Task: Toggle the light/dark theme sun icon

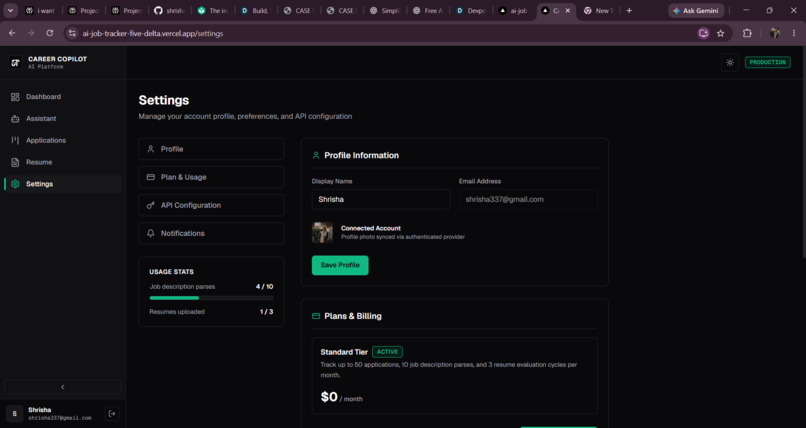Action: pos(730,63)
